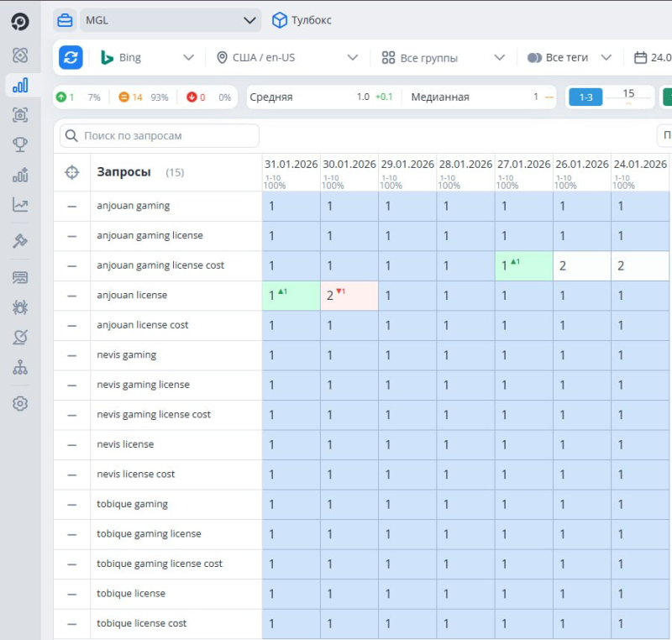672x640 pixels.
Task: Select the tobique gaming license cost query
Action: pos(160,564)
